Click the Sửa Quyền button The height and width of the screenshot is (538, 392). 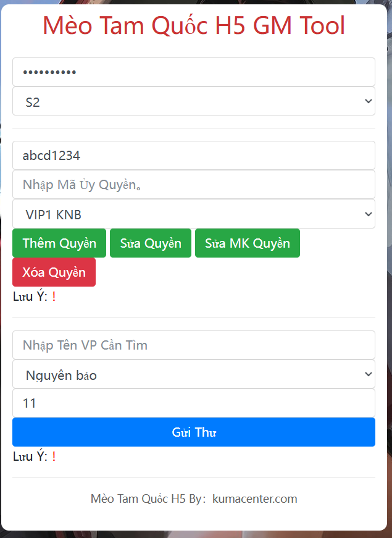coord(151,243)
